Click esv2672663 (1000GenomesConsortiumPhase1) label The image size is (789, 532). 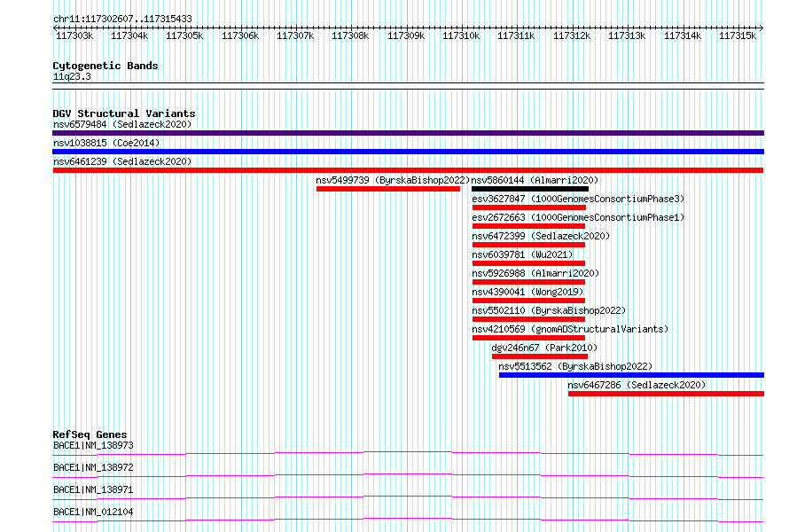click(578, 217)
